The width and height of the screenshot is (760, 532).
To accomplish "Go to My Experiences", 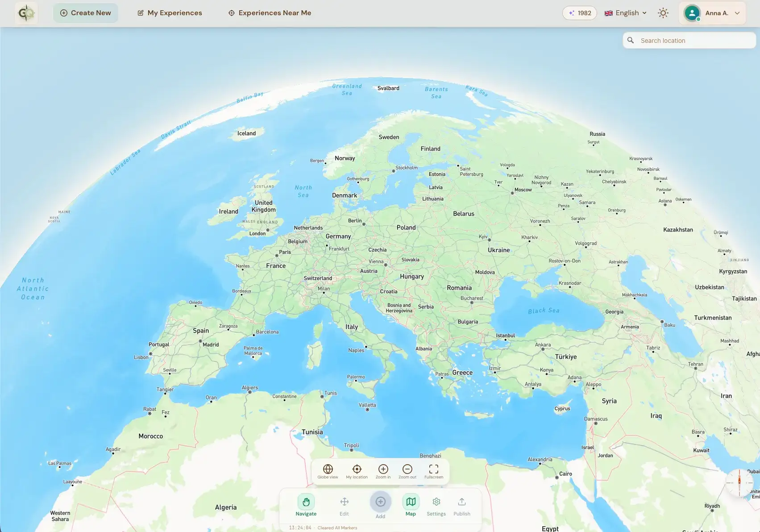I will 170,13.
